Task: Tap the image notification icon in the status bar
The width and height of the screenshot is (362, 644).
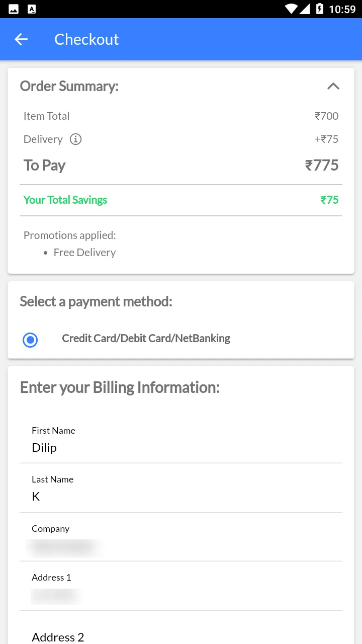Action: tap(14, 9)
